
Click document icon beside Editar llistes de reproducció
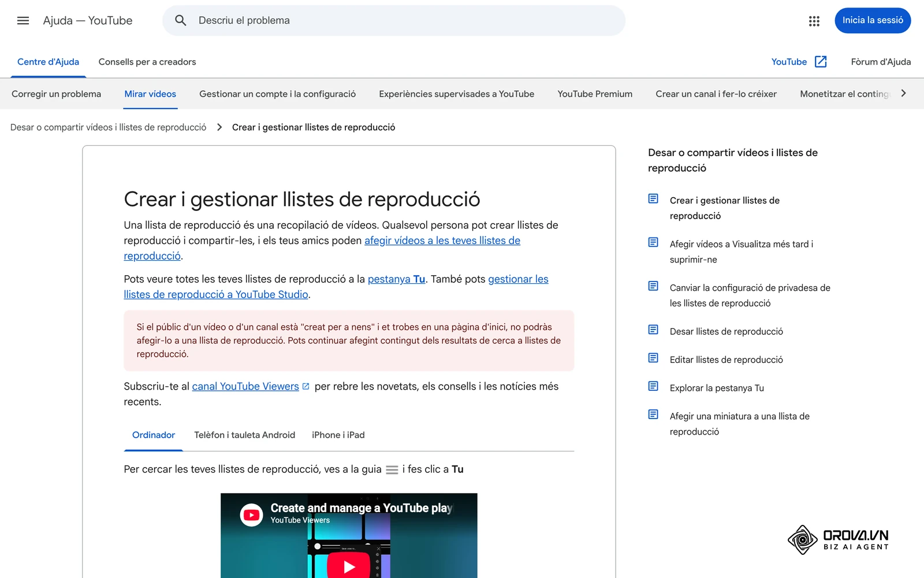coord(653,358)
